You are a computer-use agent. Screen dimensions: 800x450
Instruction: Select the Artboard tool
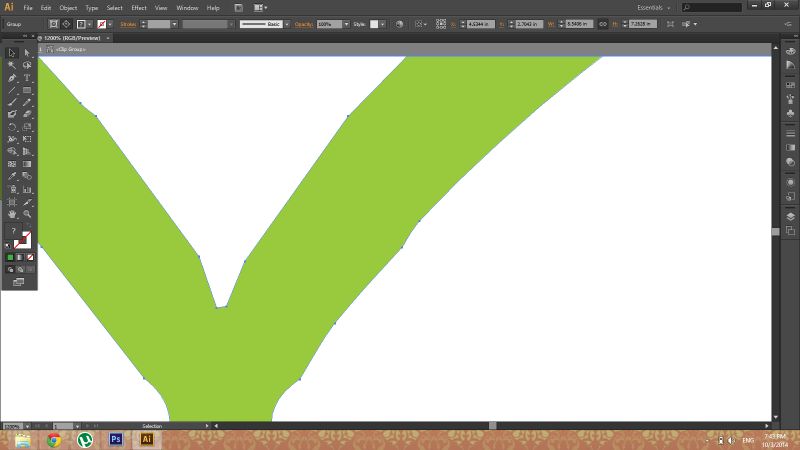[x=12, y=202]
